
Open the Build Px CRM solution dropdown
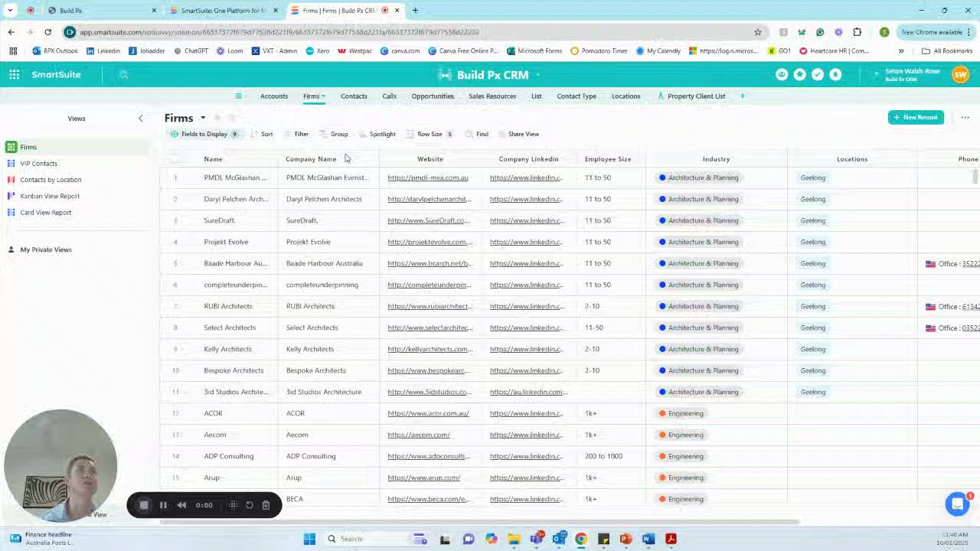(537, 75)
